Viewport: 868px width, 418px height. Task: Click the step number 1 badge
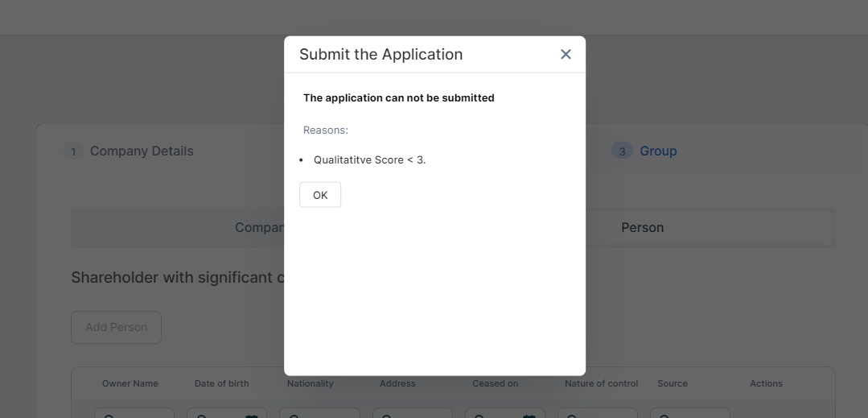[x=73, y=151]
